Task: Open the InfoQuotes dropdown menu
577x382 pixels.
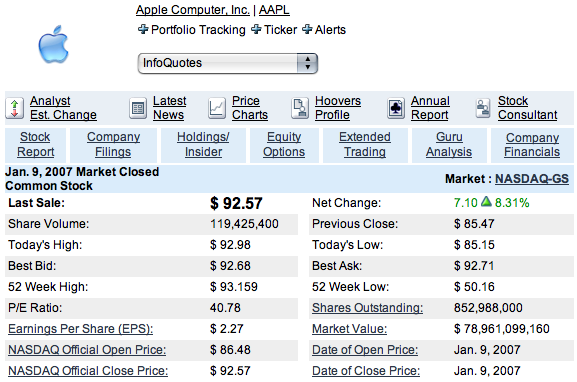Action: [227, 63]
